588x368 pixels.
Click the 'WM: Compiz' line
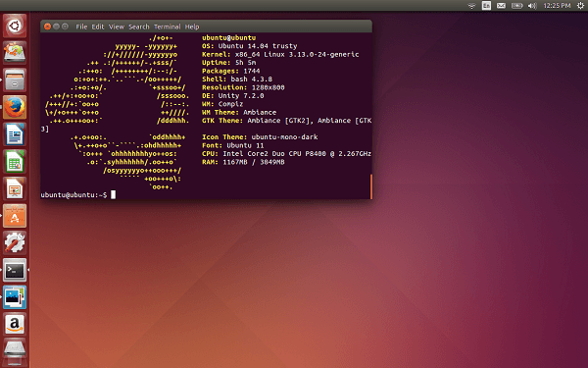point(222,104)
